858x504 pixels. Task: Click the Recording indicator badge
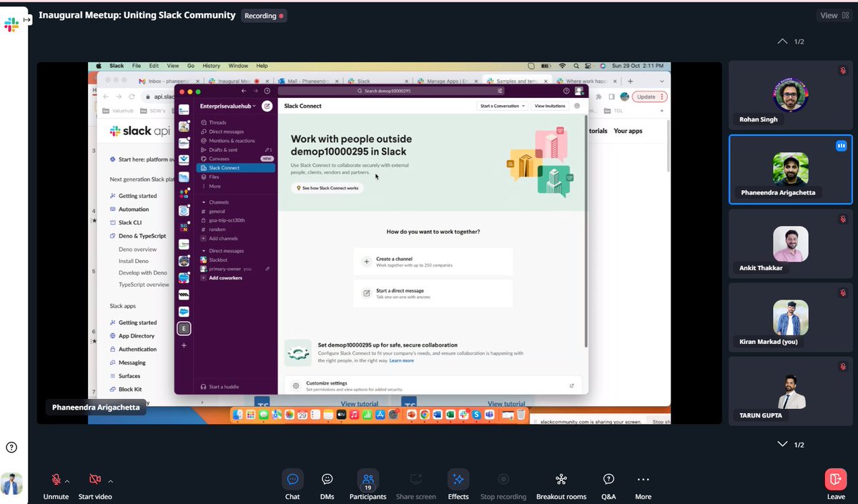263,16
